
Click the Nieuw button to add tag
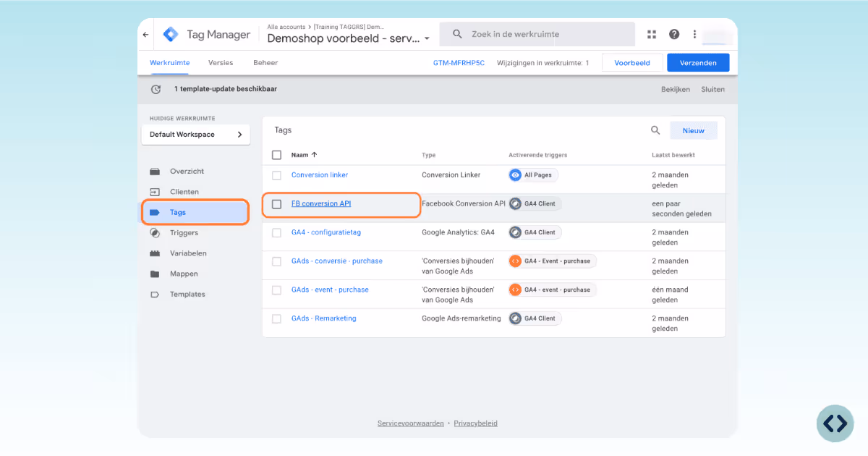click(x=693, y=130)
